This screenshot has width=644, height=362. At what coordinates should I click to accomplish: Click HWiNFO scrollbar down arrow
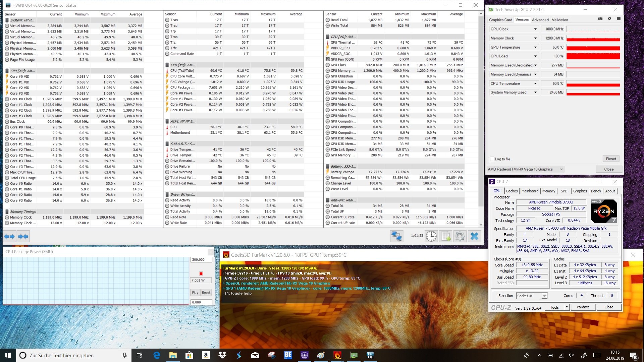(x=481, y=225)
